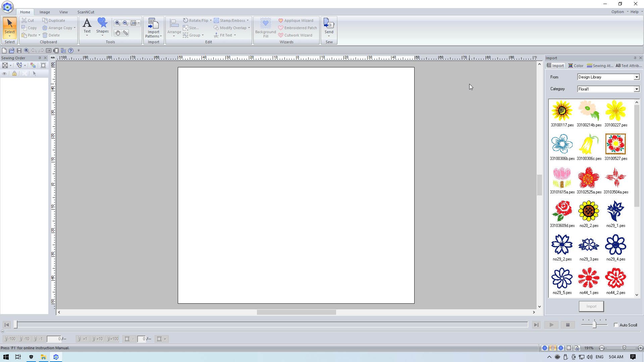
Task: Adjust the stitch simulator speed slider
Action: pyautogui.click(x=594, y=325)
